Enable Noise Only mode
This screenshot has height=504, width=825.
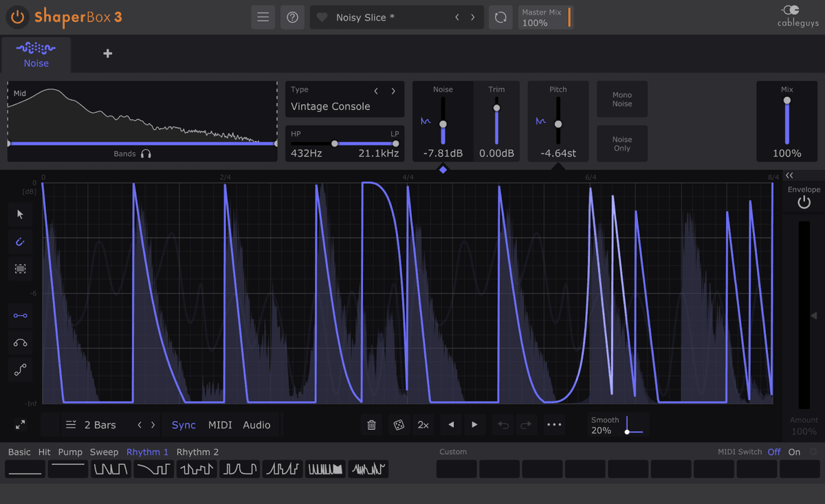(x=621, y=143)
